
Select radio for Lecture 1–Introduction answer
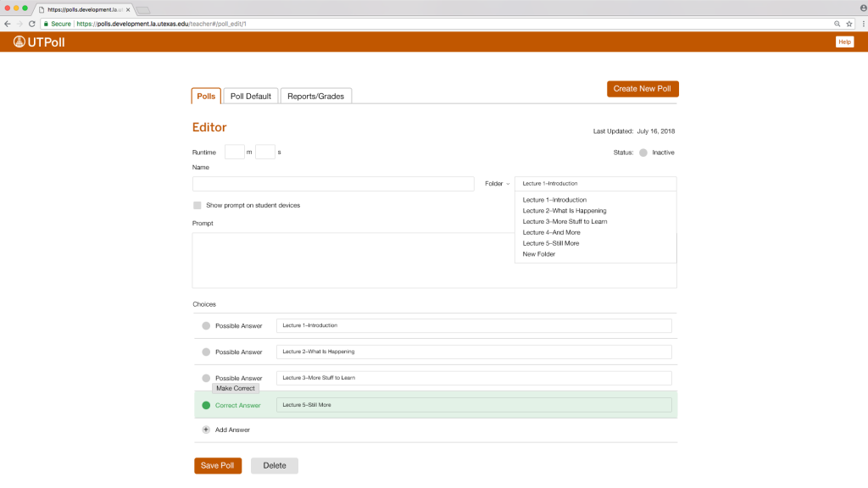click(x=206, y=326)
